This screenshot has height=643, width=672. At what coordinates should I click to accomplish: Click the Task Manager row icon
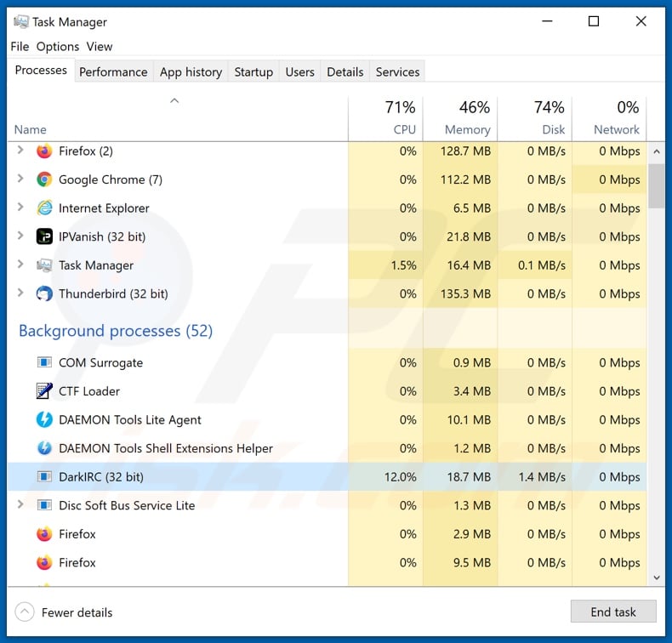tap(44, 265)
